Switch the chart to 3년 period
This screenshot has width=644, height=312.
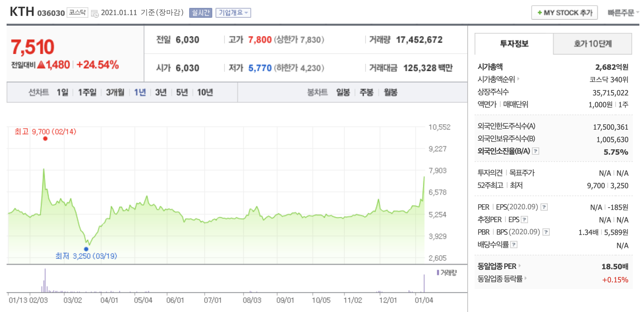[161, 92]
